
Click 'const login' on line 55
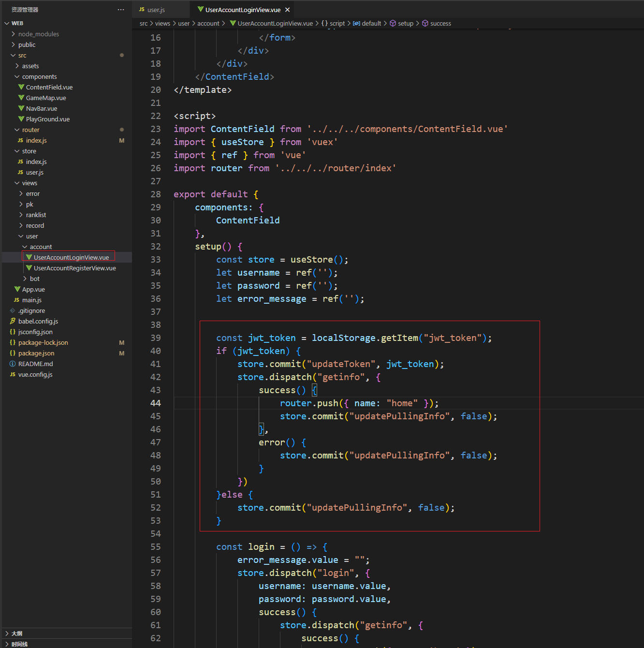(245, 547)
